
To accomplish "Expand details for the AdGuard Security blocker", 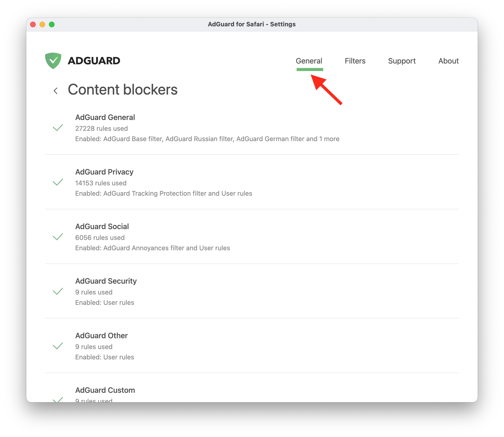I will point(106,281).
